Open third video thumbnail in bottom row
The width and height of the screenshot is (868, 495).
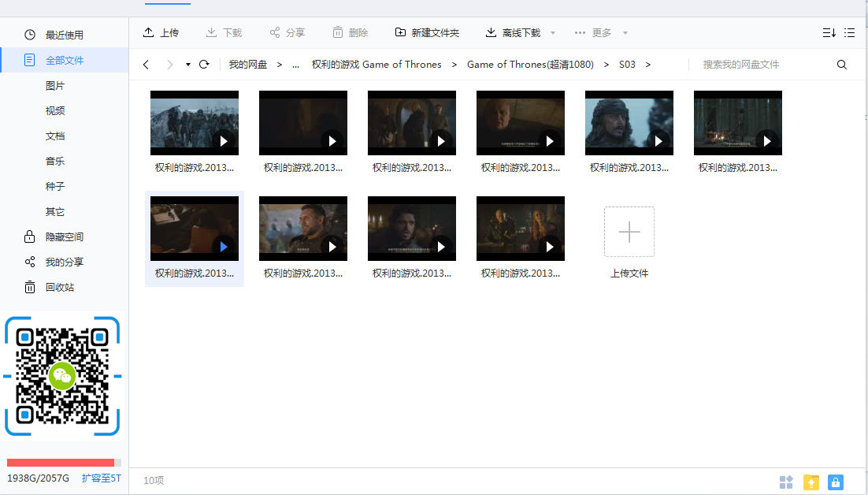pyautogui.click(x=412, y=229)
